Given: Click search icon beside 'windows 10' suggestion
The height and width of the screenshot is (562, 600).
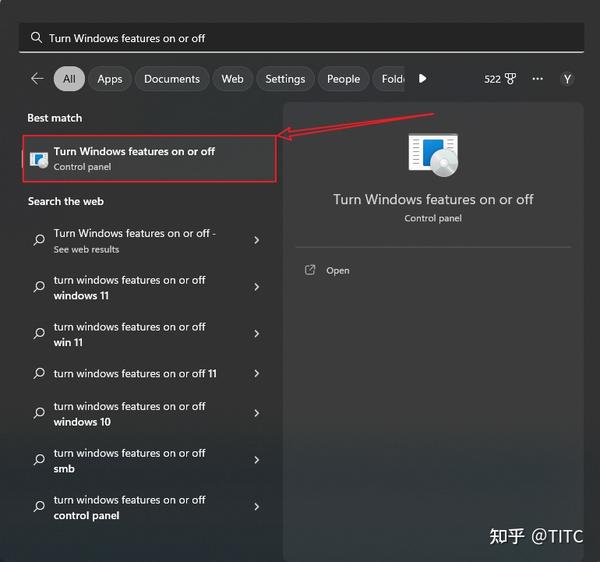Looking at the screenshot, I should (39, 413).
